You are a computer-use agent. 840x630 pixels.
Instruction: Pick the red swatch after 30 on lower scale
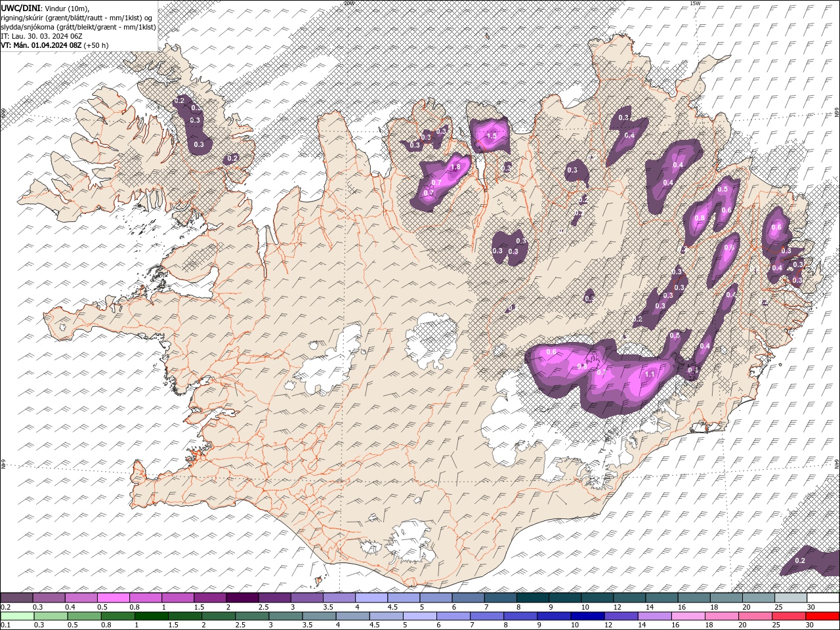(822, 616)
